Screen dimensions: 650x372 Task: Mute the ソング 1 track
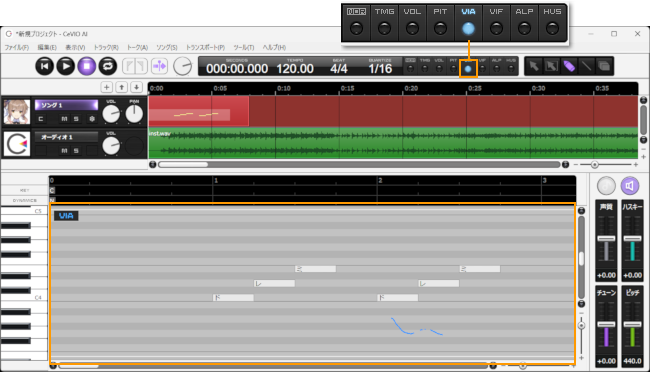point(64,119)
